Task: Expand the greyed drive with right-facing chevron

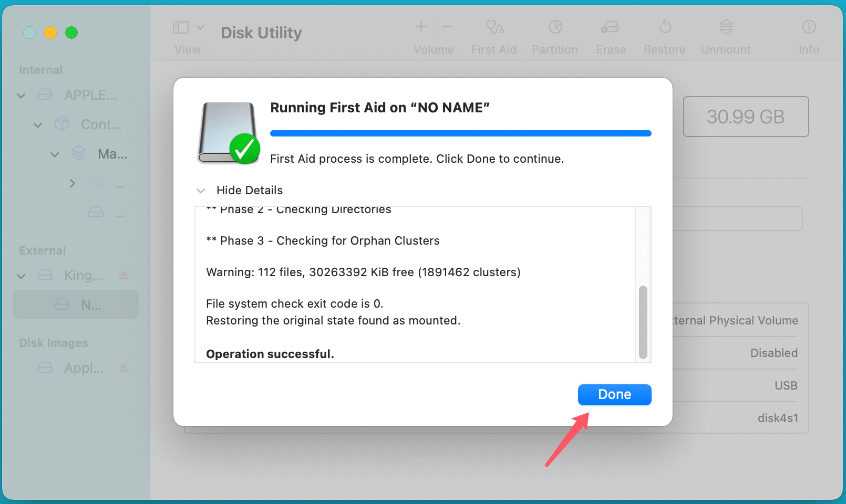Action: (x=73, y=183)
